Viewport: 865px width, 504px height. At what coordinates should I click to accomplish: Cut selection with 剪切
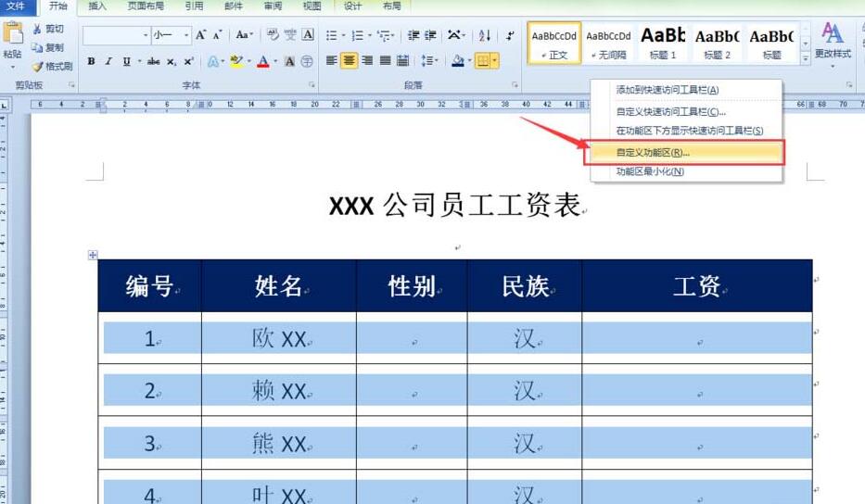pos(48,29)
